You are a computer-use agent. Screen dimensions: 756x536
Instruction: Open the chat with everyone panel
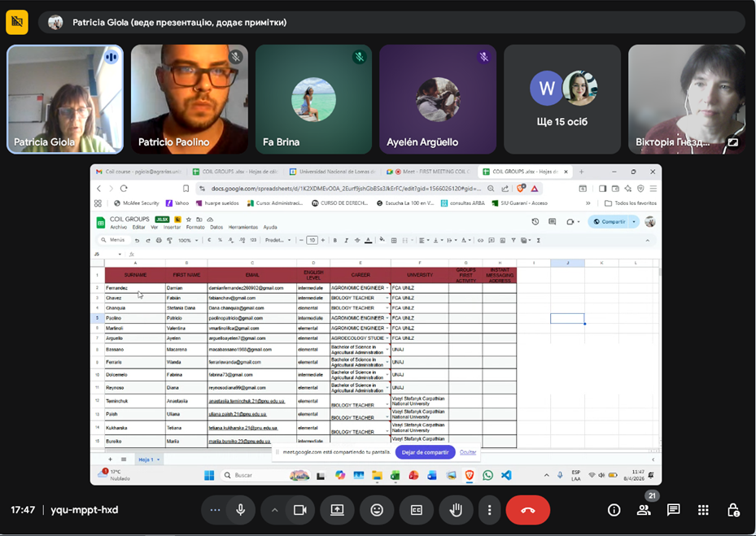coord(674,510)
